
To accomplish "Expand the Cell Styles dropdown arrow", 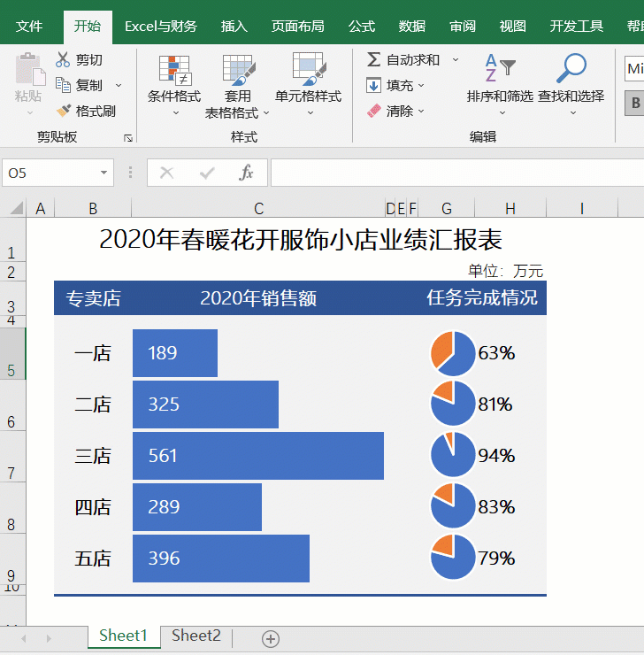I will [310, 112].
